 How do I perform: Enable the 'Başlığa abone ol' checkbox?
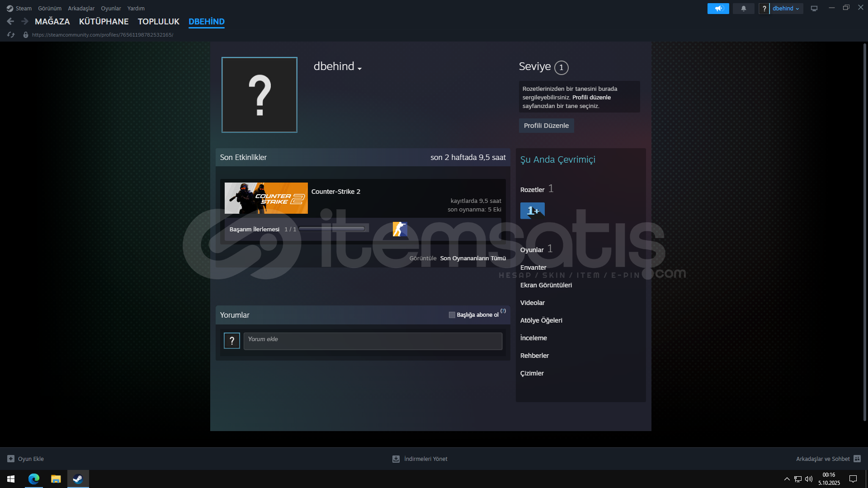pyautogui.click(x=452, y=315)
